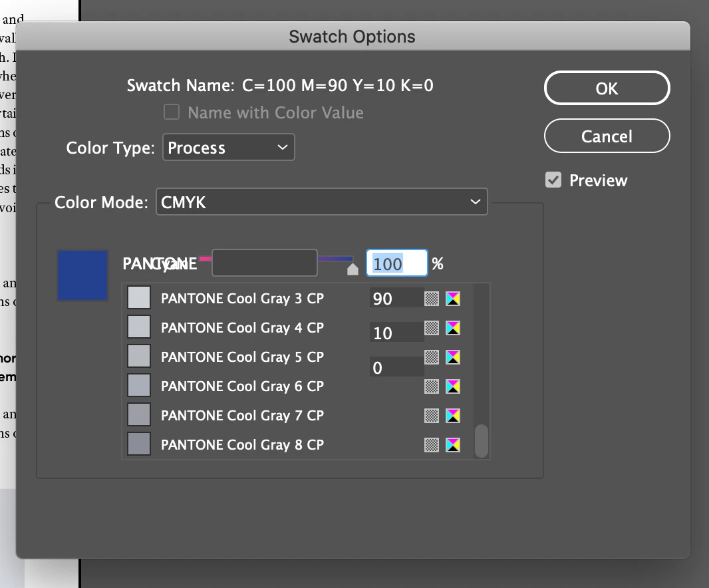Viewport: 709px width, 588px height.
Task: Click the Cool Gray 8 CP color chip
Action: click(x=139, y=444)
